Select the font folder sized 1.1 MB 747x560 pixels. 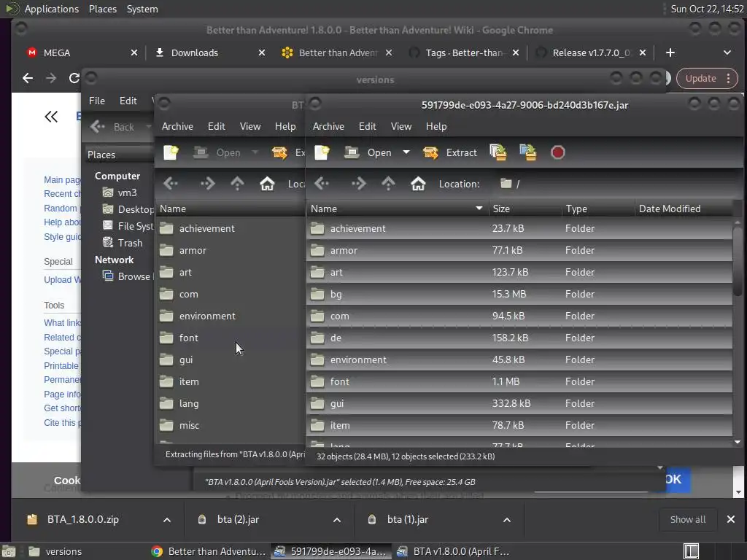(x=519, y=382)
